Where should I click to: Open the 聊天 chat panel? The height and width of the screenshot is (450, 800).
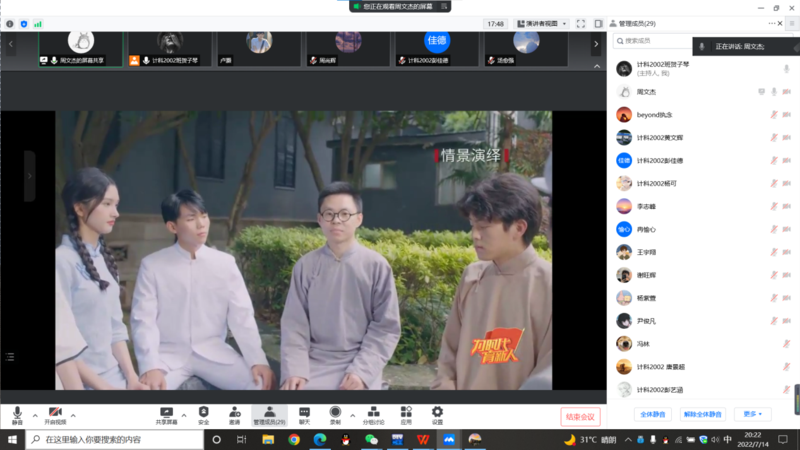(304, 415)
